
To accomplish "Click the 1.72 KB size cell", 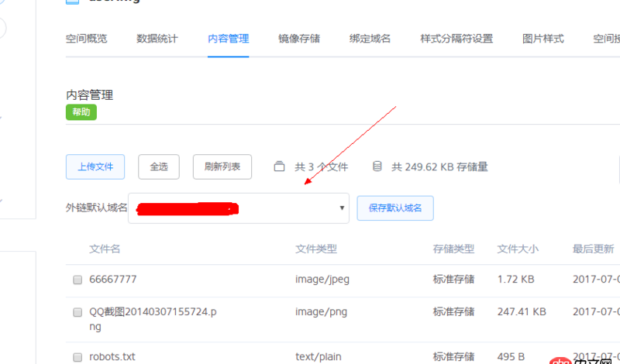I will coord(515,280).
